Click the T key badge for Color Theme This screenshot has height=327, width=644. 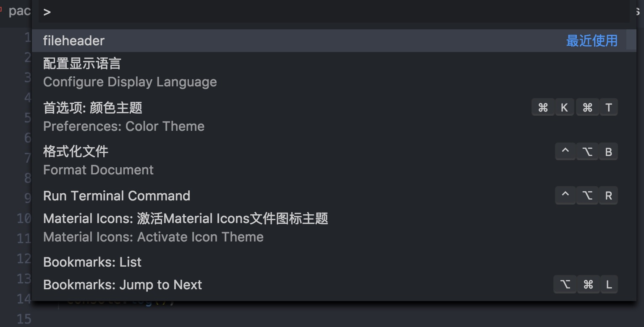pyautogui.click(x=609, y=108)
